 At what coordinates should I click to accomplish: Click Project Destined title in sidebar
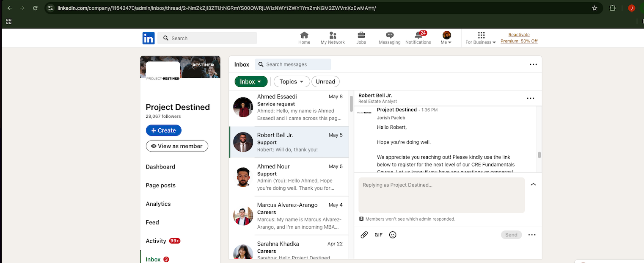click(178, 107)
